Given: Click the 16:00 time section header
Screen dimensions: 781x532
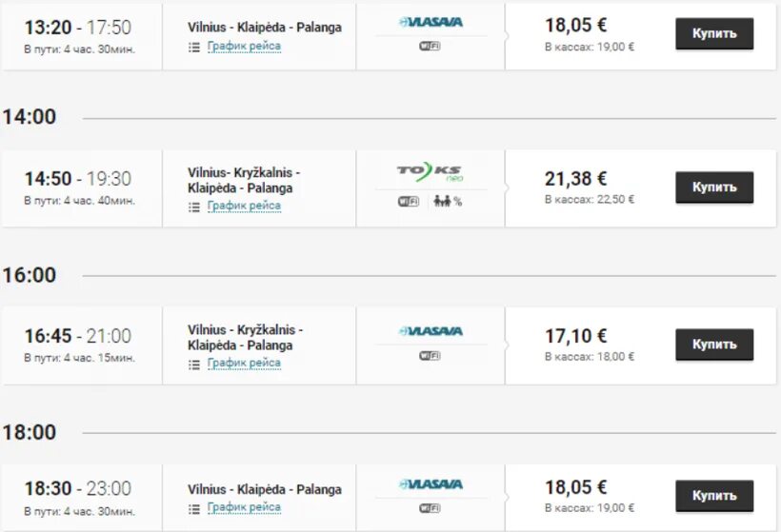Looking at the screenshot, I should tap(30, 275).
